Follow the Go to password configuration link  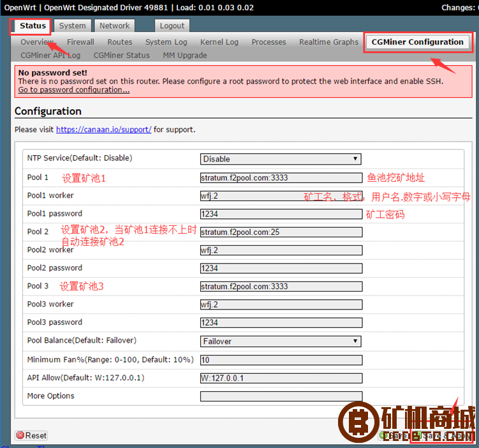coord(74,90)
